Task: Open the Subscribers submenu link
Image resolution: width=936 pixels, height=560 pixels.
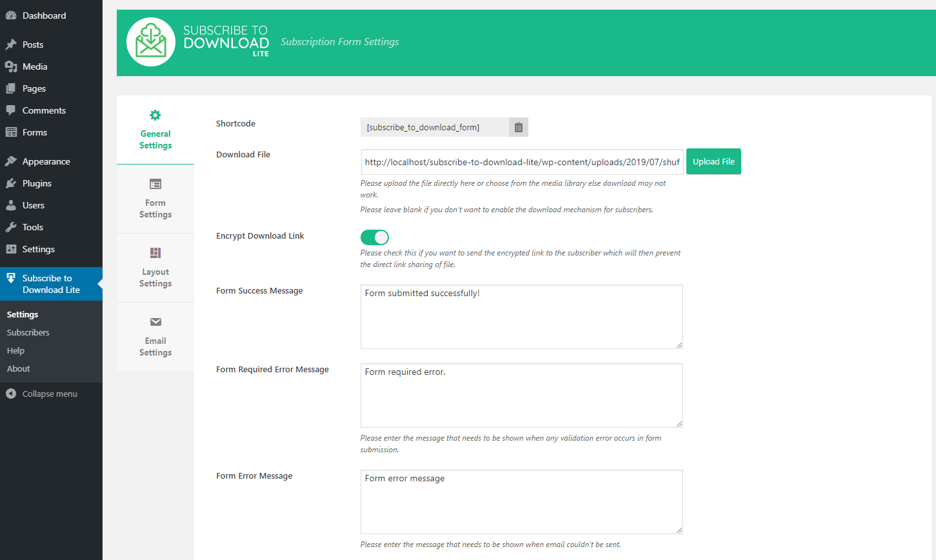Action: pyautogui.click(x=28, y=333)
